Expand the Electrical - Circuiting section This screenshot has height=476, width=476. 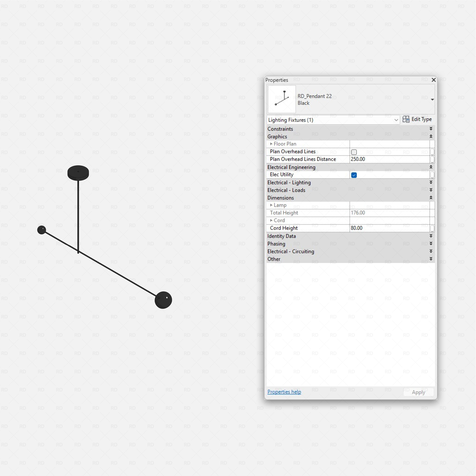click(x=431, y=251)
